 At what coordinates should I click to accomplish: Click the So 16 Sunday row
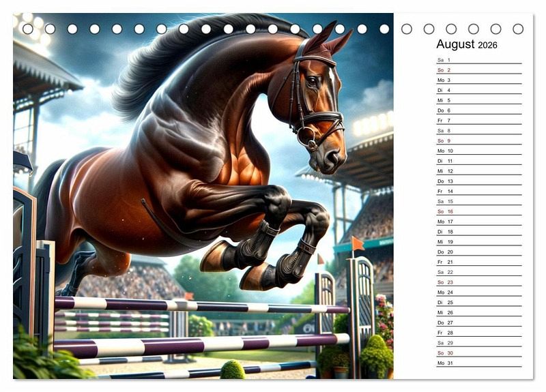(478, 211)
